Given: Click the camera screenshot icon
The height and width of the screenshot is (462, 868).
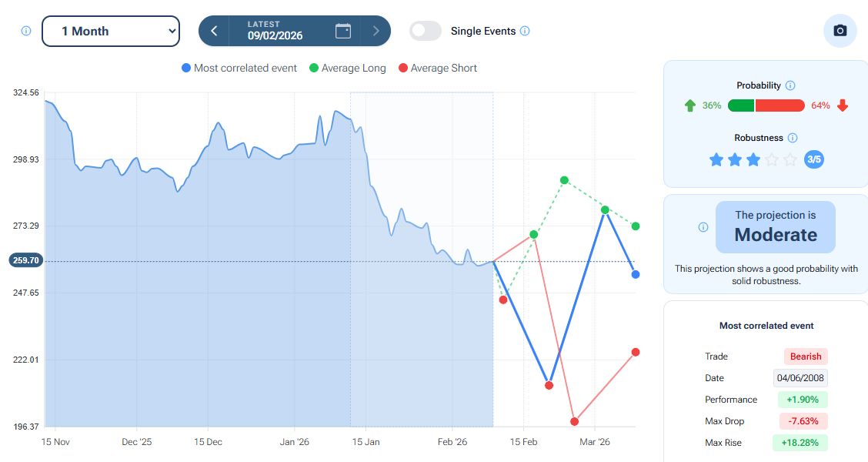Looking at the screenshot, I should 840,31.
